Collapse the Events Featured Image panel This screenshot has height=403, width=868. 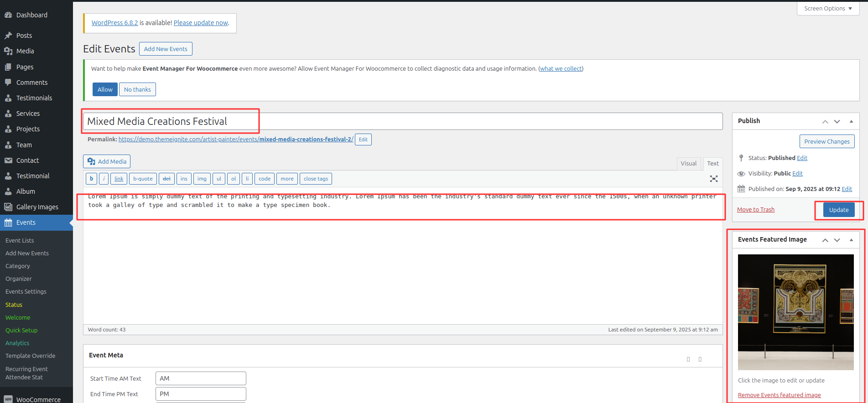coord(851,240)
